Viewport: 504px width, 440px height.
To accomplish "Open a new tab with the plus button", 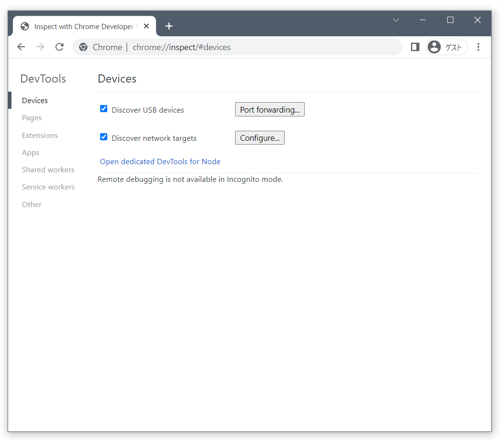I will pyautogui.click(x=169, y=26).
